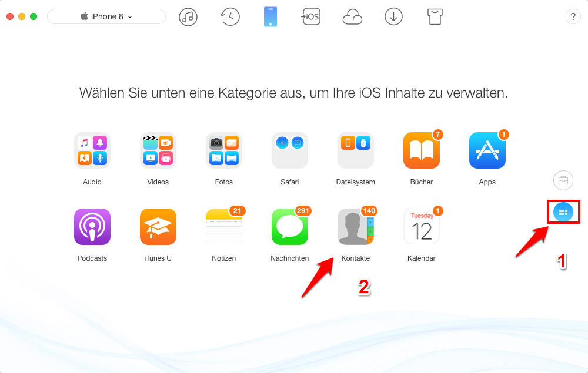Close the window with the red button
588x373 pixels.
coord(10,16)
